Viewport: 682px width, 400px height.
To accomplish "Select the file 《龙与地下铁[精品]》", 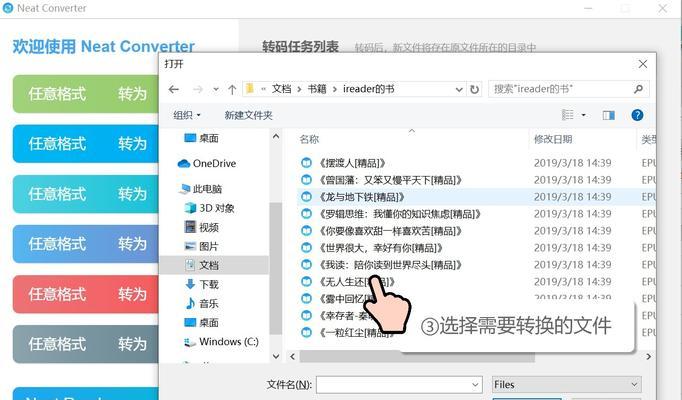I will tap(362, 197).
